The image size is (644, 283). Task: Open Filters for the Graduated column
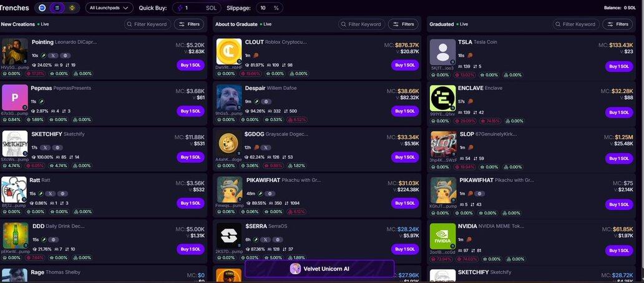click(618, 24)
